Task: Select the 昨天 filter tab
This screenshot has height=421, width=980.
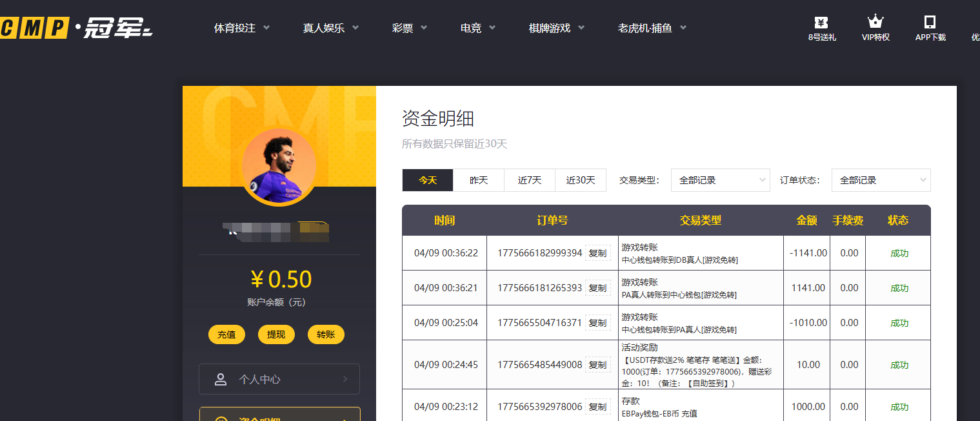Action: pyautogui.click(x=479, y=181)
